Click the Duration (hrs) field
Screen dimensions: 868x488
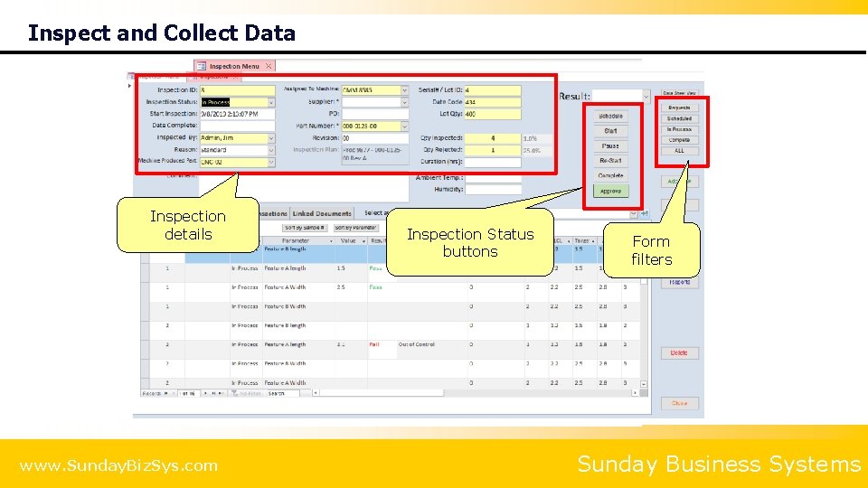pos(492,162)
